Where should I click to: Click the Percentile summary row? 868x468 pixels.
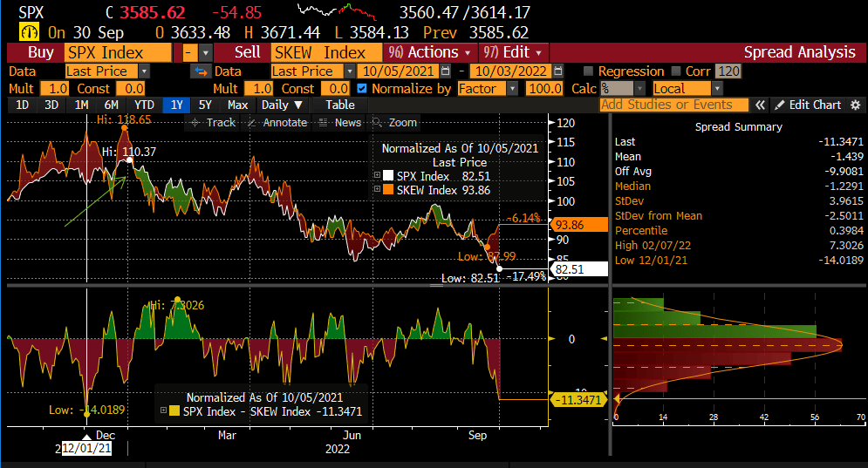(x=739, y=230)
